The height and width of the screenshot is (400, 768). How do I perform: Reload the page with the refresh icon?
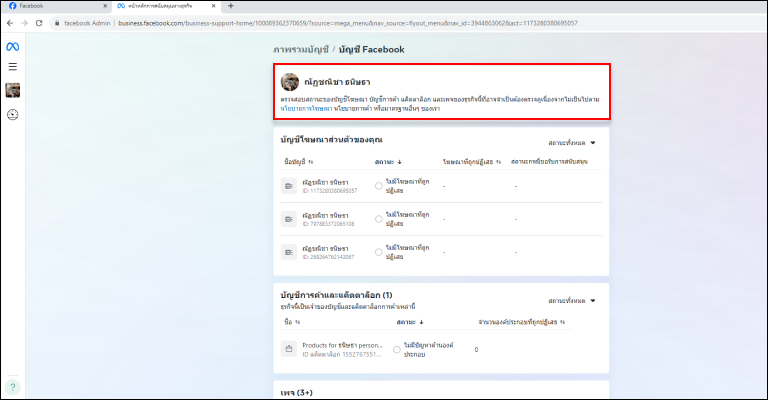tap(39, 23)
